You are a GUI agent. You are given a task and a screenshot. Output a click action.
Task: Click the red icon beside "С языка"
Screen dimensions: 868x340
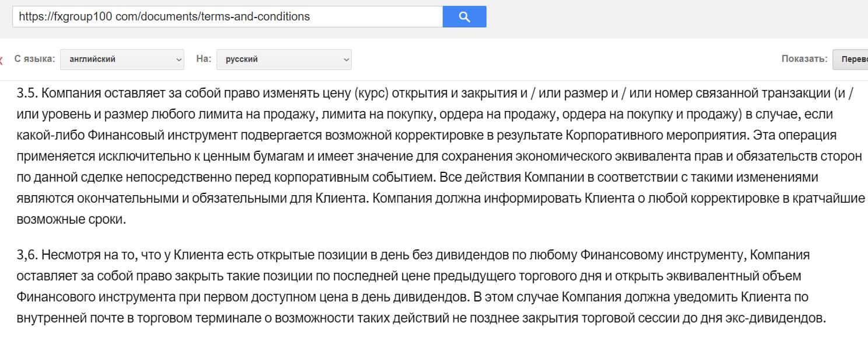tap(1, 60)
